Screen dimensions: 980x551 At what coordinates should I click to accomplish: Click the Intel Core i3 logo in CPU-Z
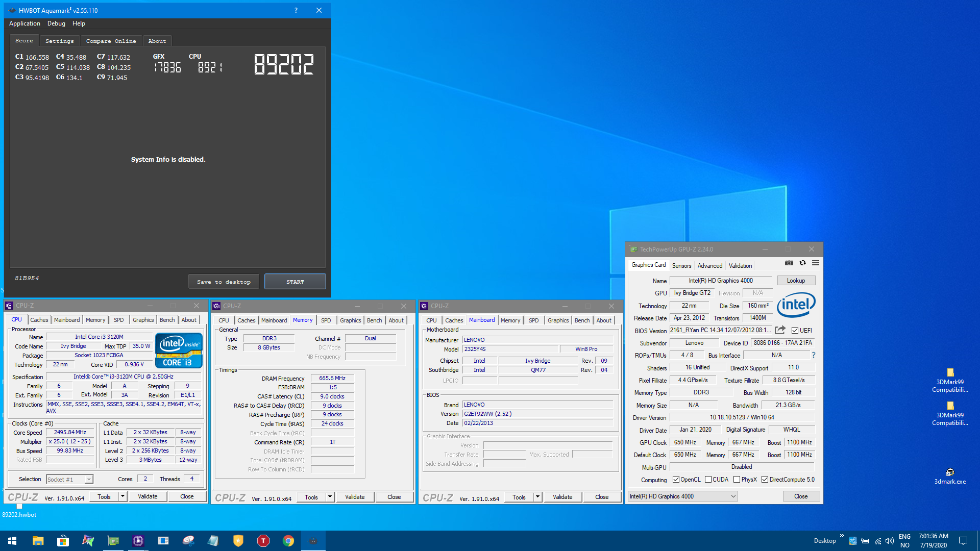click(179, 350)
